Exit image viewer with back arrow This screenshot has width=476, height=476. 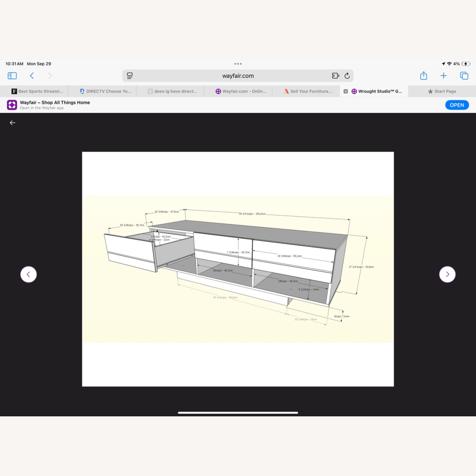point(13,123)
